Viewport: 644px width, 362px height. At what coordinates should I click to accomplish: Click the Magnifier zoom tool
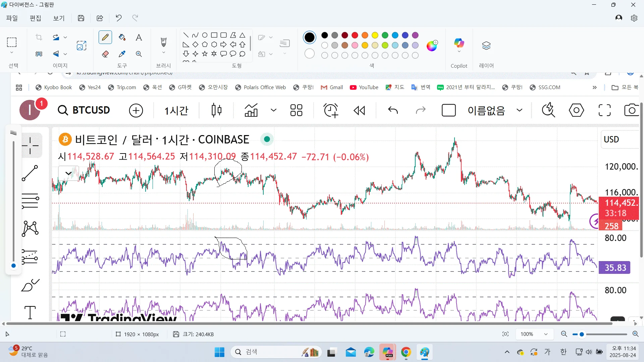pyautogui.click(x=139, y=54)
